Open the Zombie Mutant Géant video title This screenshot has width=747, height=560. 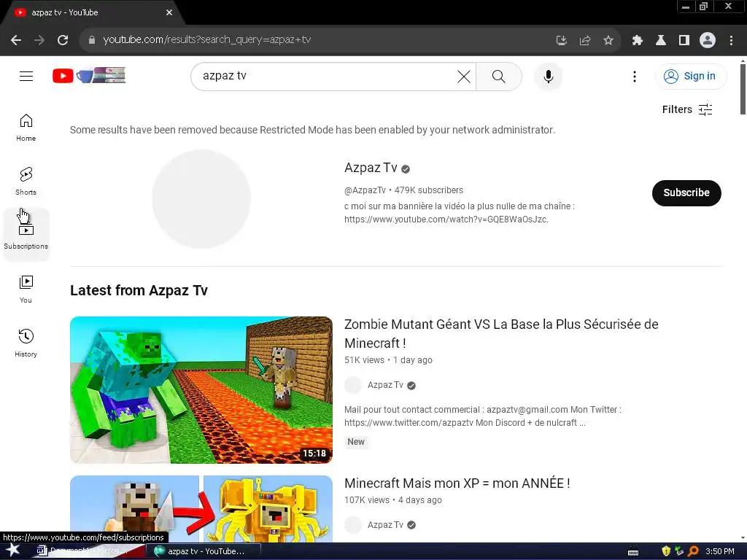[x=501, y=333]
